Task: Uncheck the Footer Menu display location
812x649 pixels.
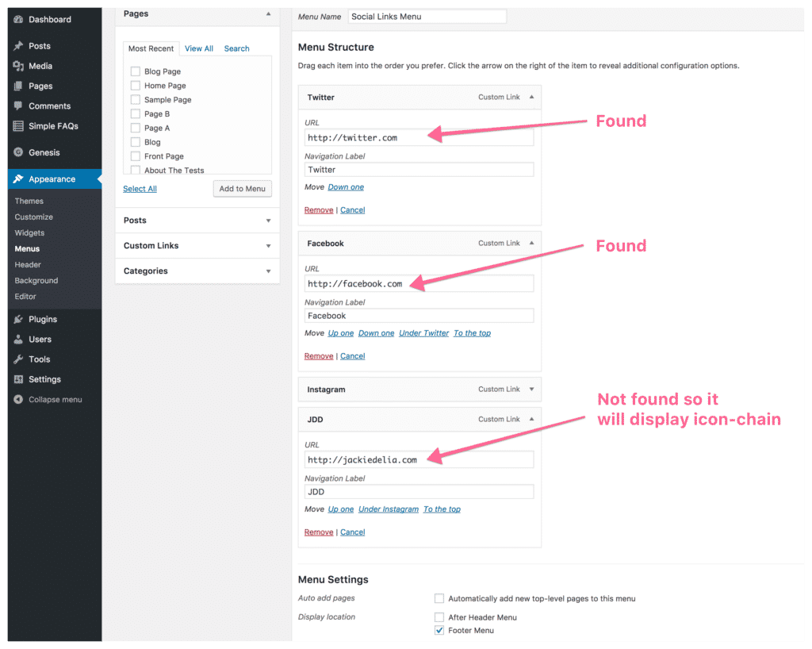Action: tap(439, 631)
